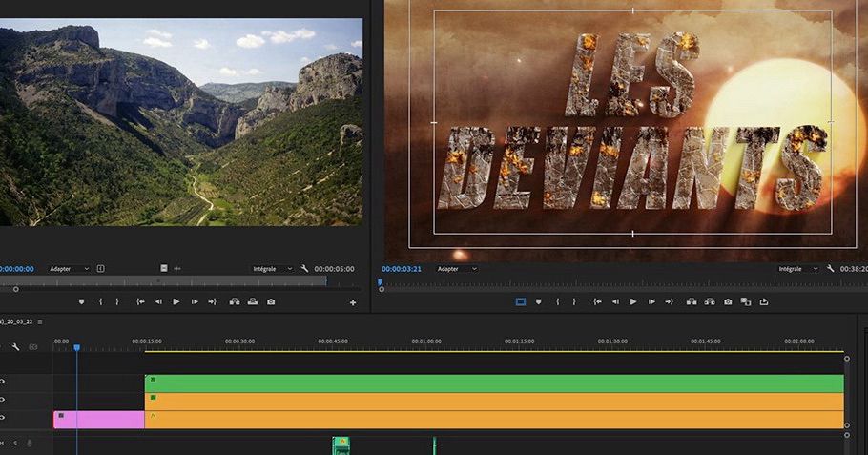The height and width of the screenshot is (455, 868).
Task: Click Mark In in the source monitor
Action: pos(101,302)
